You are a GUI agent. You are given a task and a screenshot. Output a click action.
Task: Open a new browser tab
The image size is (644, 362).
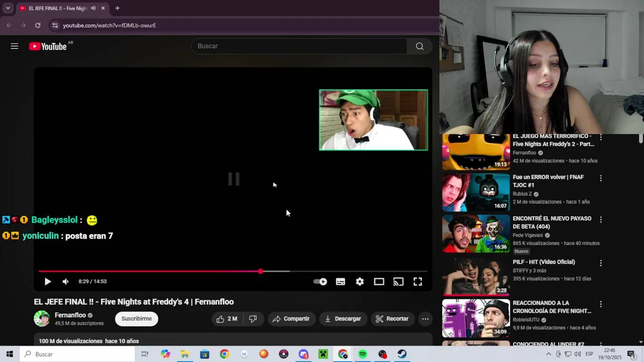pos(117,8)
